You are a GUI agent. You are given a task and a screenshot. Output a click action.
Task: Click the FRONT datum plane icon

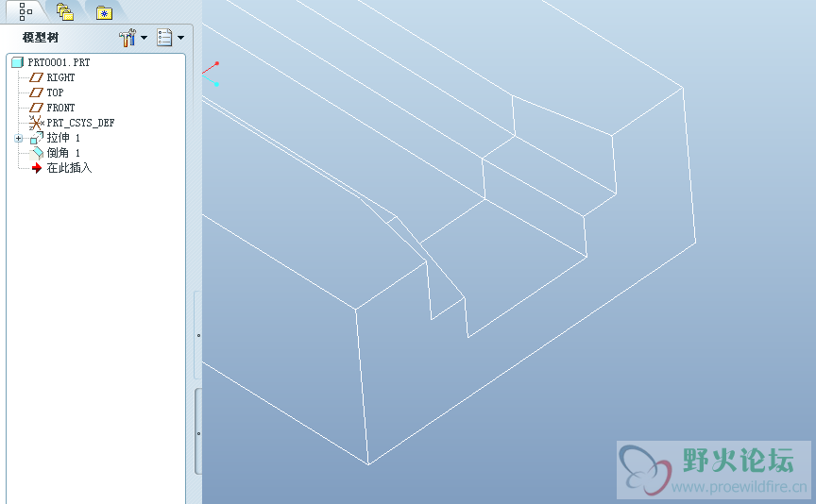pos(36,108)
